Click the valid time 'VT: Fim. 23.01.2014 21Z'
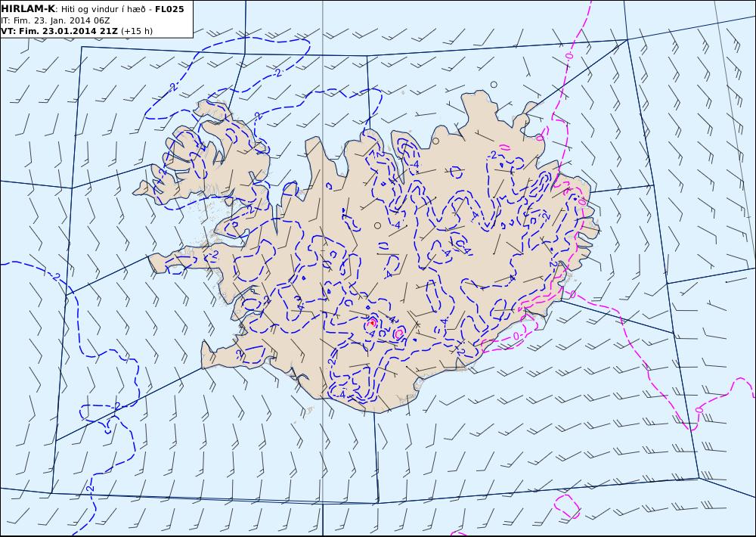The image size is (756, 537). tap(59, 31)
